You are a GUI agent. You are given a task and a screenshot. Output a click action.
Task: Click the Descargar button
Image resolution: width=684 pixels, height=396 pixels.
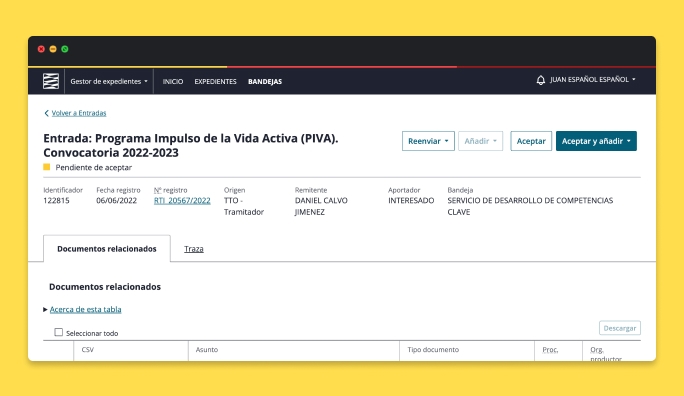[619, 328]
